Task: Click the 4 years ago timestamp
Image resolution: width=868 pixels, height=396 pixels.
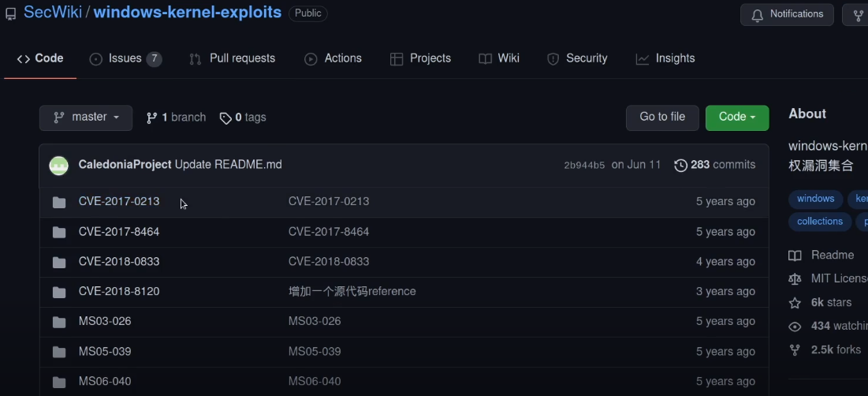Action: (725, 261)
